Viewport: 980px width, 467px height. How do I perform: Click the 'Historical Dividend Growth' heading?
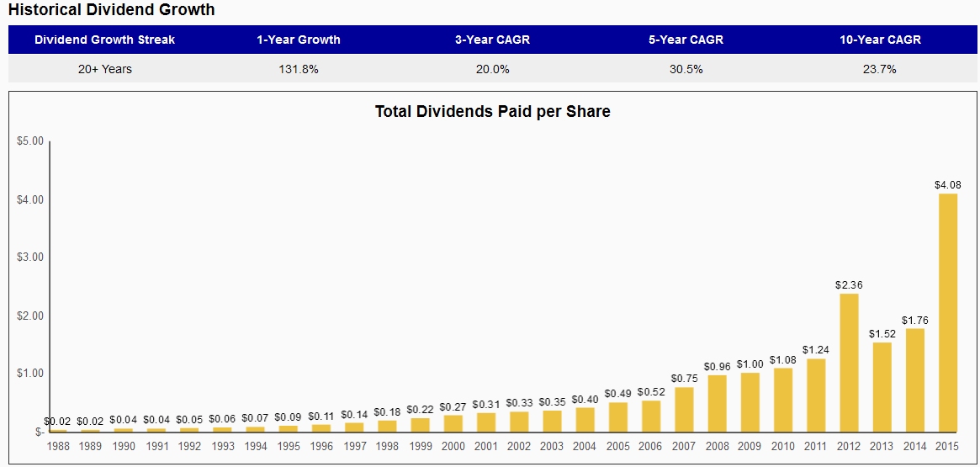111,10
